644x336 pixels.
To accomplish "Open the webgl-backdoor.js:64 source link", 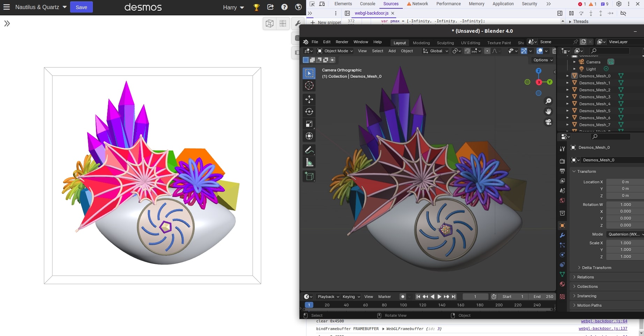I will point(604,321).
